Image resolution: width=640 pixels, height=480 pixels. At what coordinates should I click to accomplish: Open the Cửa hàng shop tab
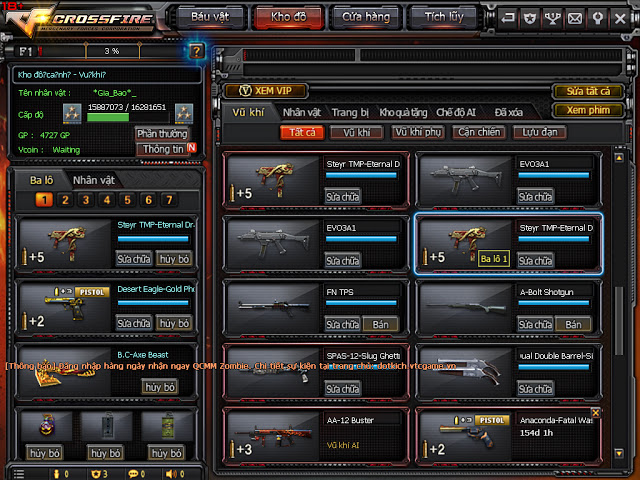coord(366,17)
